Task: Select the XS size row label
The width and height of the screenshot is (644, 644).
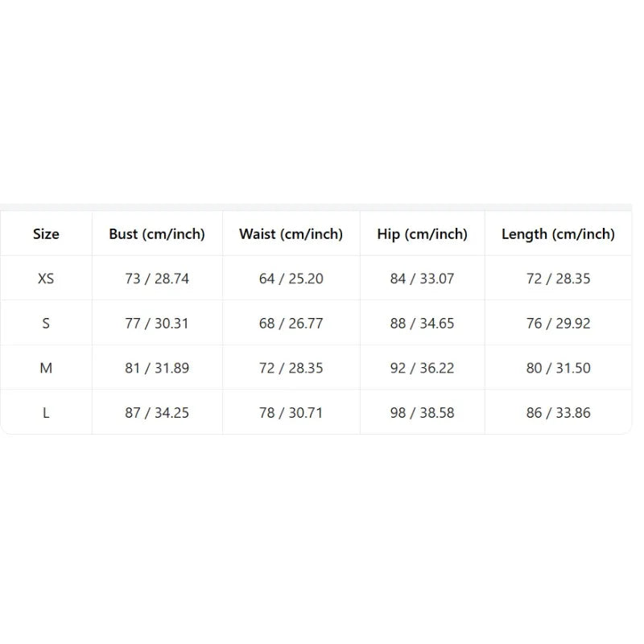Action: pyautogui.click(x=46, y=279)
